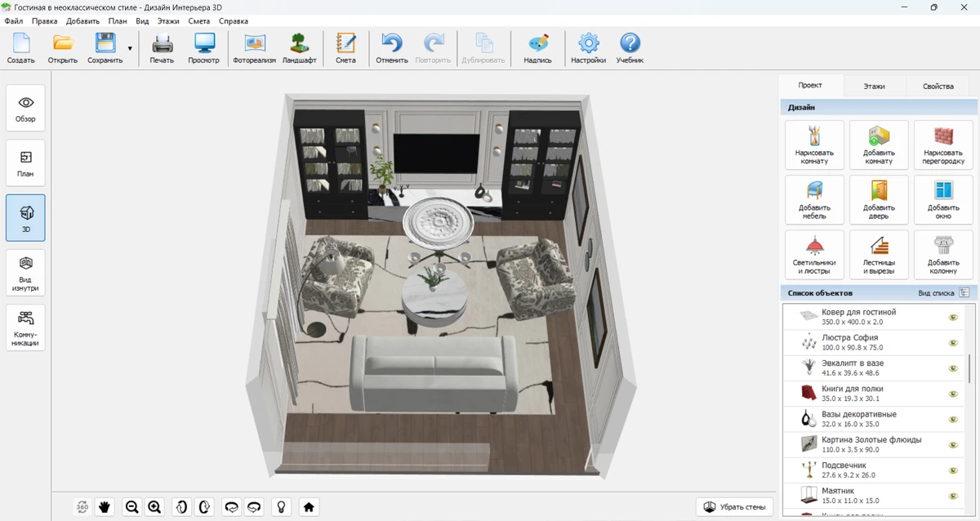
Task: Hide the Люстра София object
Action: click(952, 343)
